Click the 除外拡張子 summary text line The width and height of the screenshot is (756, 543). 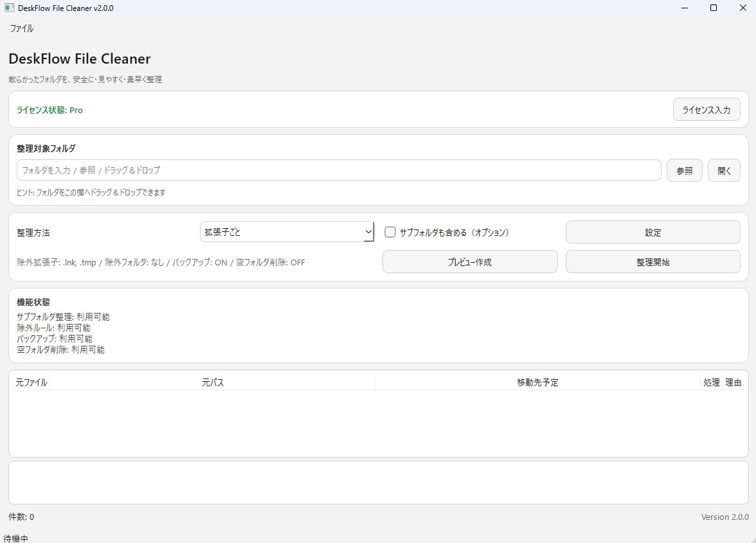161,262
